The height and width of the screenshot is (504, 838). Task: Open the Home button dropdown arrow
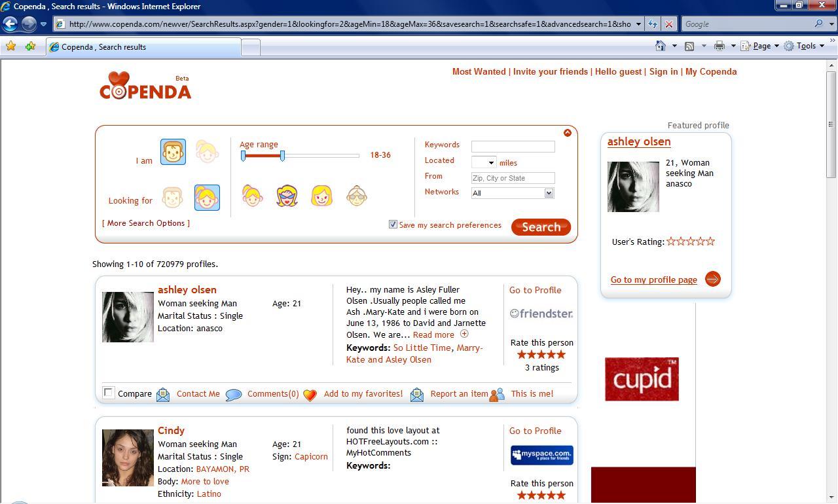tap(674, 46)
